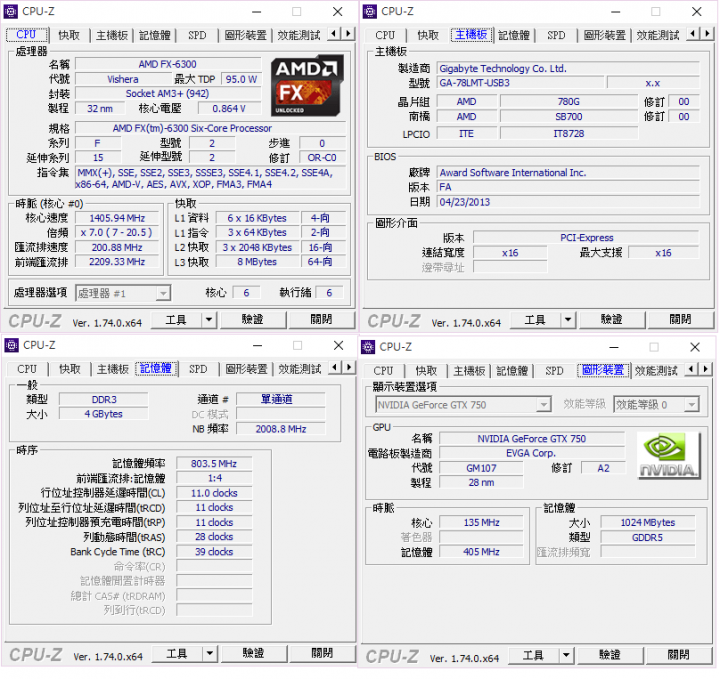Click the NVIDIA logo in graphics window
Viewport: 720px width, 679px height.
(x=669, y=456)
